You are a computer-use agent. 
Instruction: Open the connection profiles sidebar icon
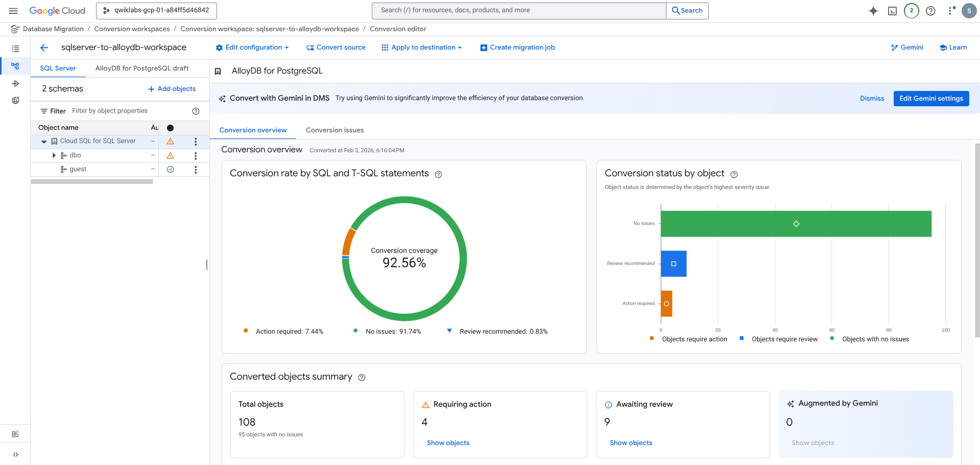click(x=15, y=83)
